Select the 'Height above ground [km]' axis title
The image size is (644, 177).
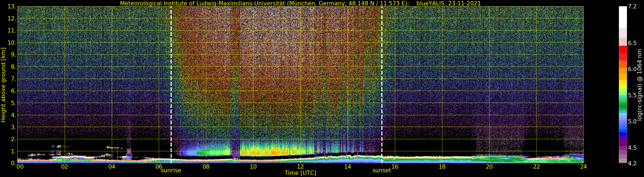pyautogui.click(x=3, y=85)
